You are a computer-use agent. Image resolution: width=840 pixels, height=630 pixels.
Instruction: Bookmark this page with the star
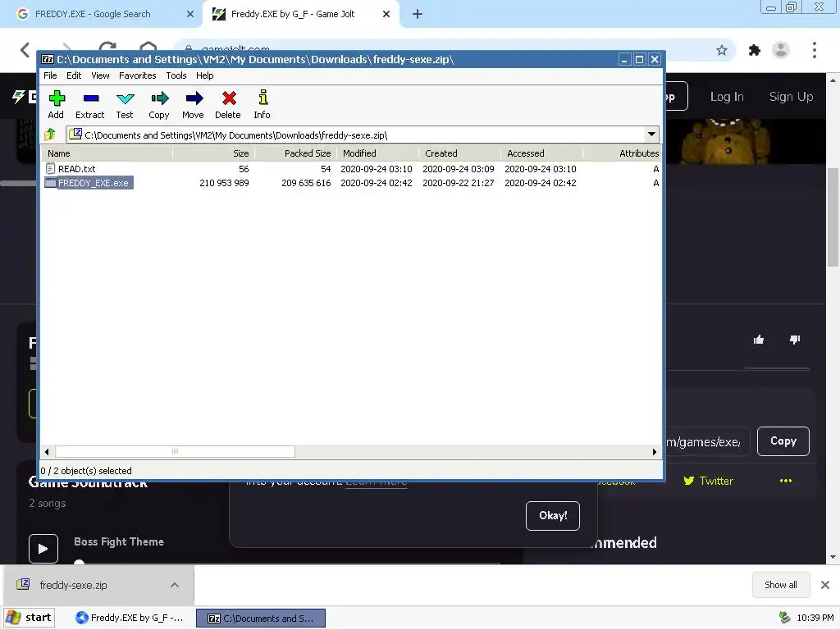722,50
